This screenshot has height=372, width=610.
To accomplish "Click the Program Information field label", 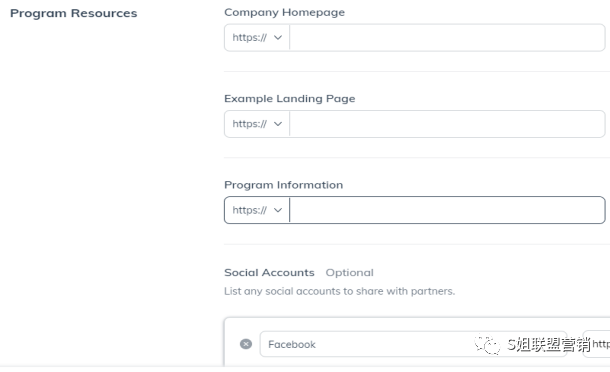I will (x=284, y=185).
